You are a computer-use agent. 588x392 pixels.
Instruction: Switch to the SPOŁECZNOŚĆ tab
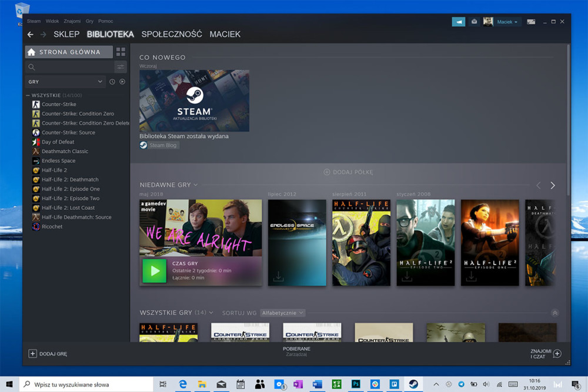tap(172, 34)
